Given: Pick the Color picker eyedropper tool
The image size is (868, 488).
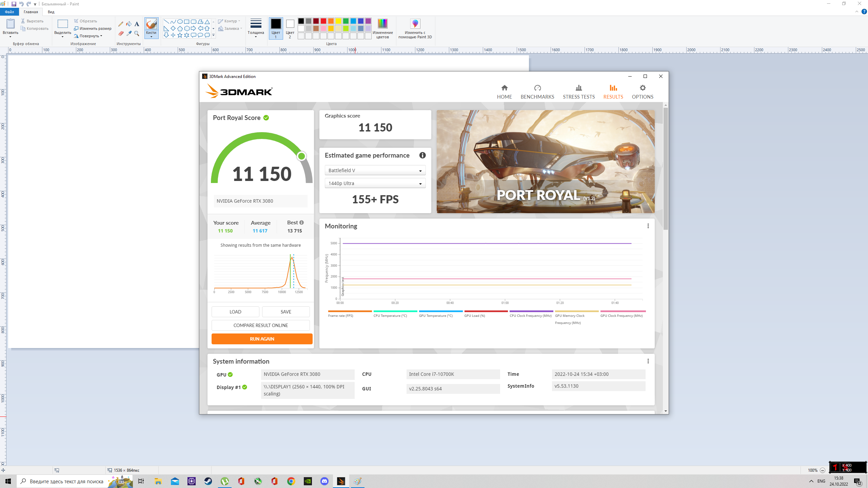Looking at the screenshot, I should tap(129, 33).
